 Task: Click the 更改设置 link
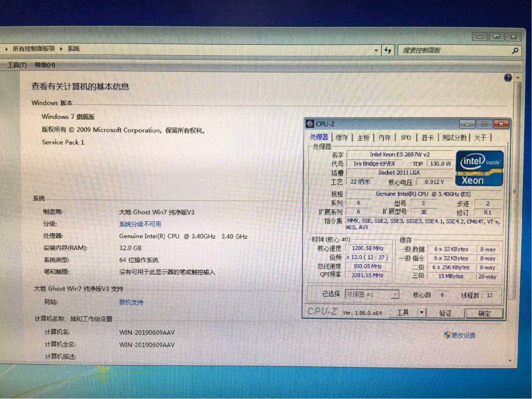pyautogui.click(x=463, y=335)
